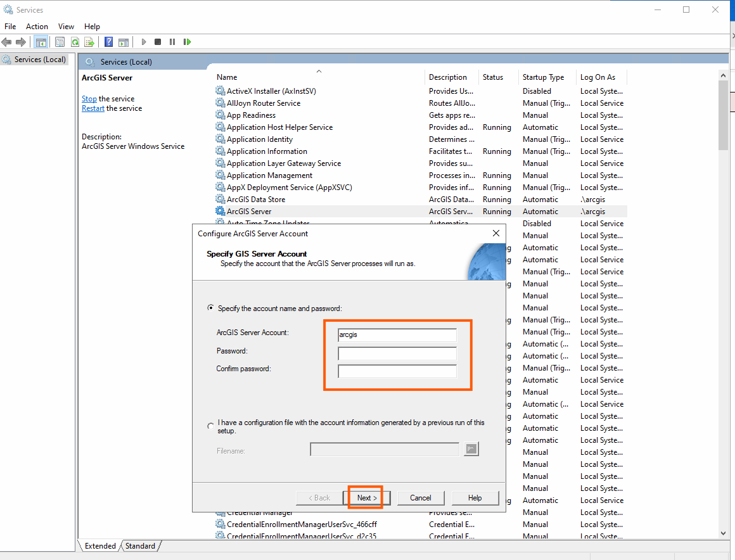Click the Password input field
735x560 pixels.
(x=397, y=353)
